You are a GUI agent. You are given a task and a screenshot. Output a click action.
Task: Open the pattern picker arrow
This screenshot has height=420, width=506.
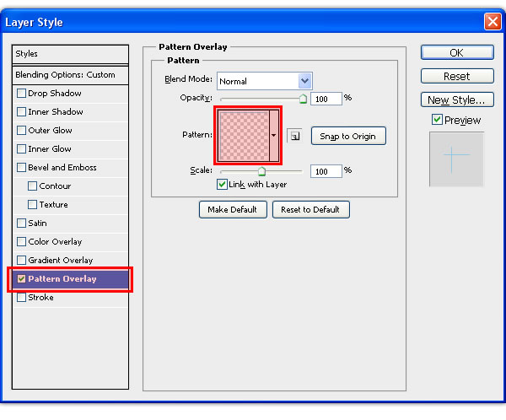coord(274,136)
